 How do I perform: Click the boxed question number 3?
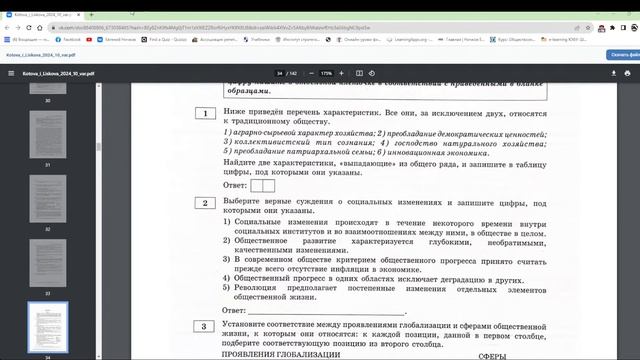(x=204, y=326)
